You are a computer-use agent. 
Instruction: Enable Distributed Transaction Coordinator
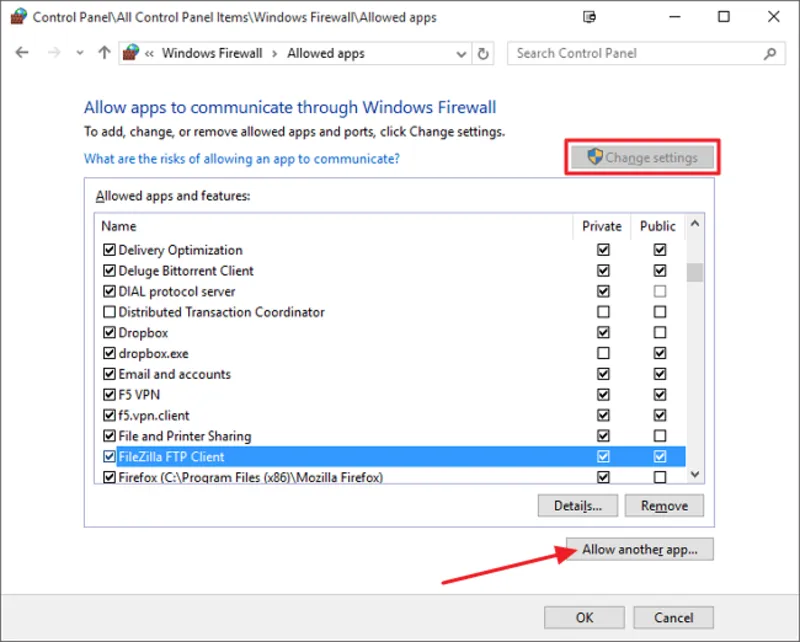(110, 311)
